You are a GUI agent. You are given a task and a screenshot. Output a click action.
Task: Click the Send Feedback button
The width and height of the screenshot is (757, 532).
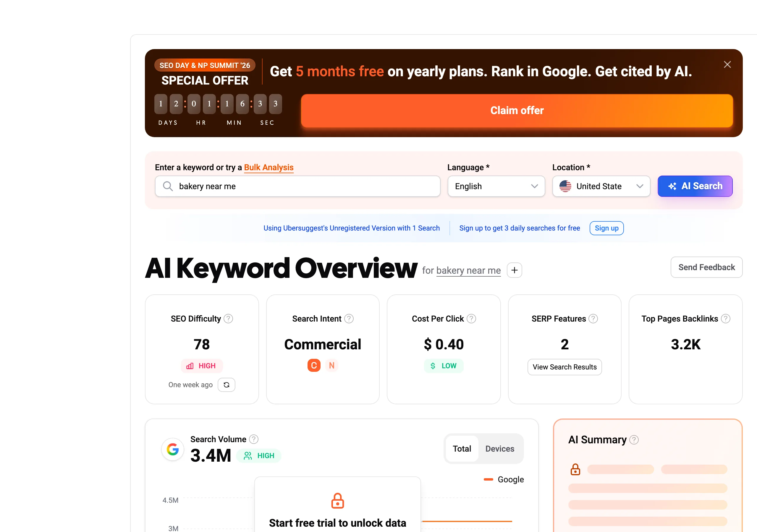[706, 267]
